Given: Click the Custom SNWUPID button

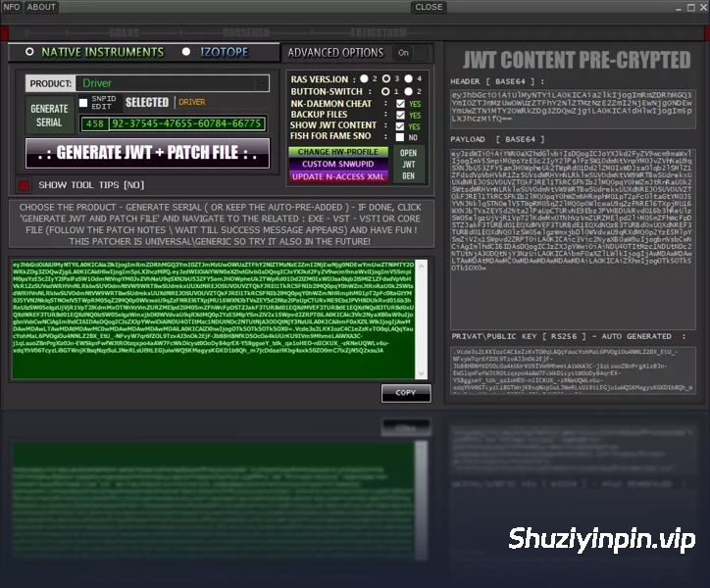Looking at the screenshot, I should click(338, 164).
